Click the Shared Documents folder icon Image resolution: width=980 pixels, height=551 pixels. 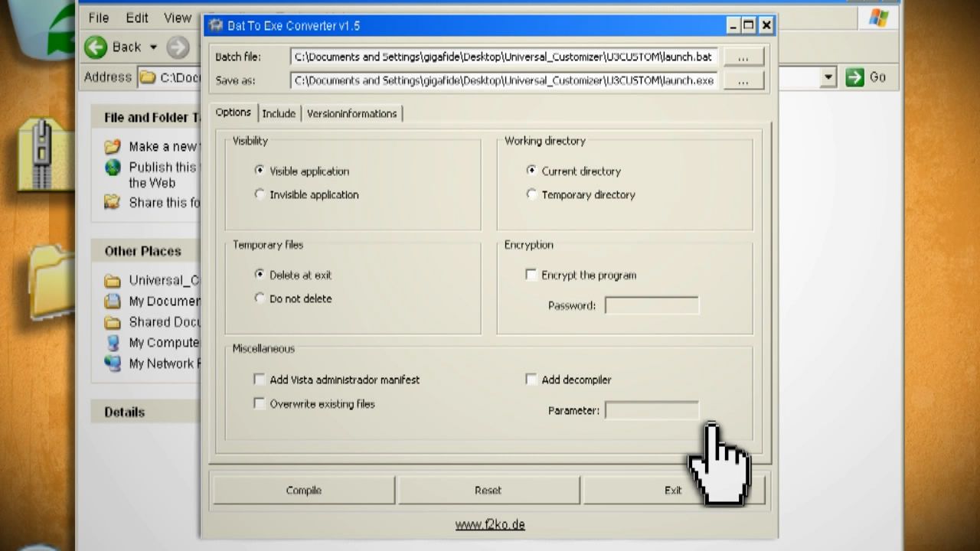coord(113,321)
